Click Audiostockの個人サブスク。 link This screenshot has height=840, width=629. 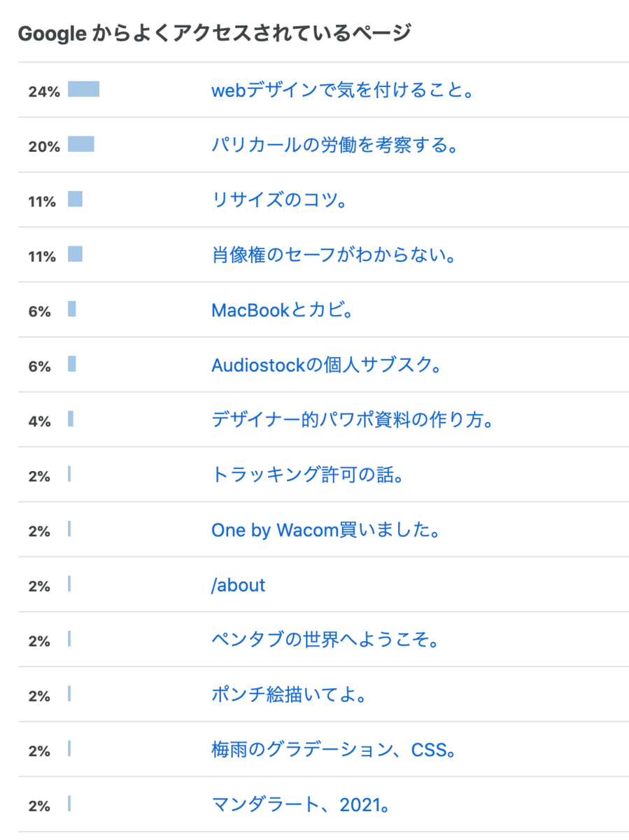click(x=327, y=365)
